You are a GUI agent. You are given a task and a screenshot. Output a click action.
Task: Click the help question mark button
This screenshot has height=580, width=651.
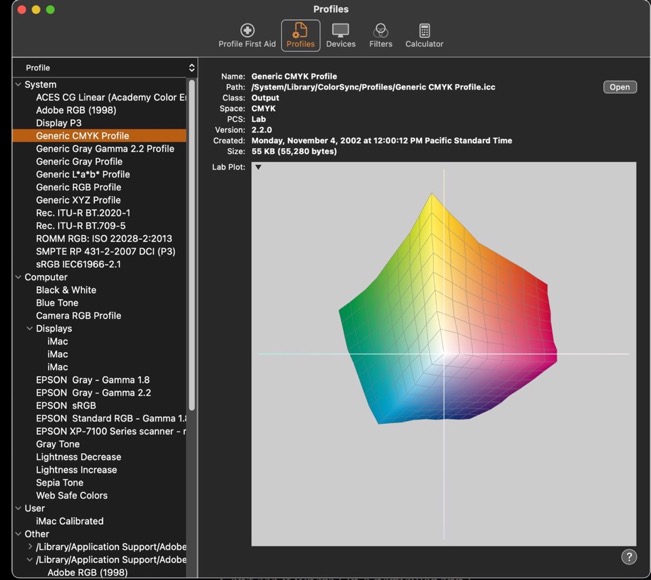(629, 557)
